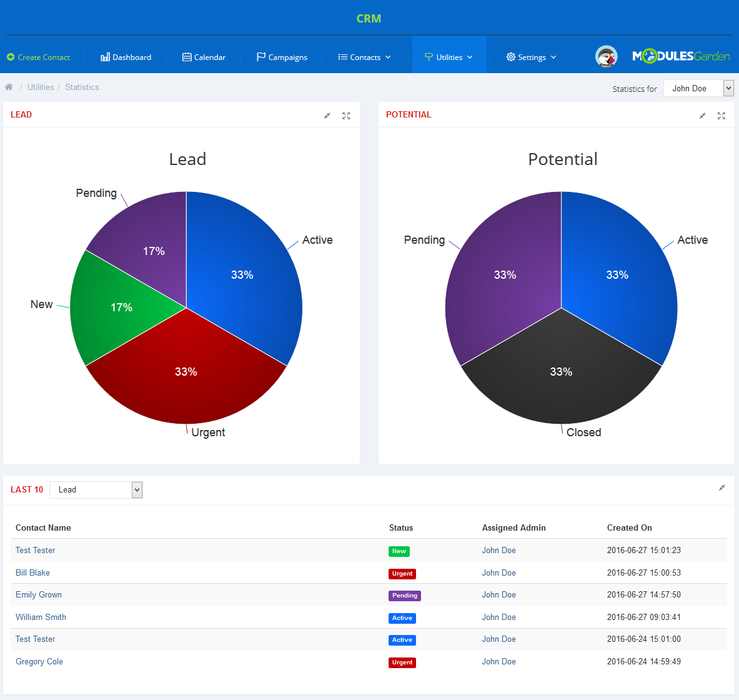Viewport: 739px width, 700px height.
Task: Click the CRM title at top
Action: [369, 18]
